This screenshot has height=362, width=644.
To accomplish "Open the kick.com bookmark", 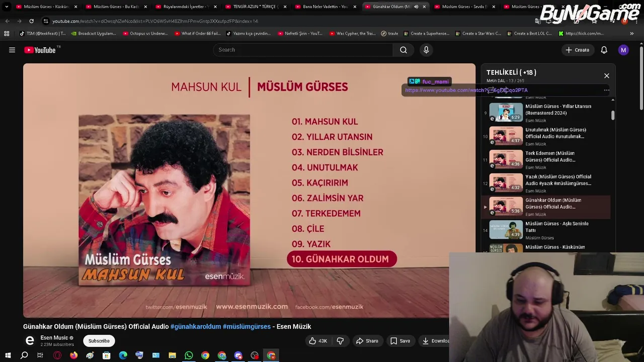I will (581, 34).
